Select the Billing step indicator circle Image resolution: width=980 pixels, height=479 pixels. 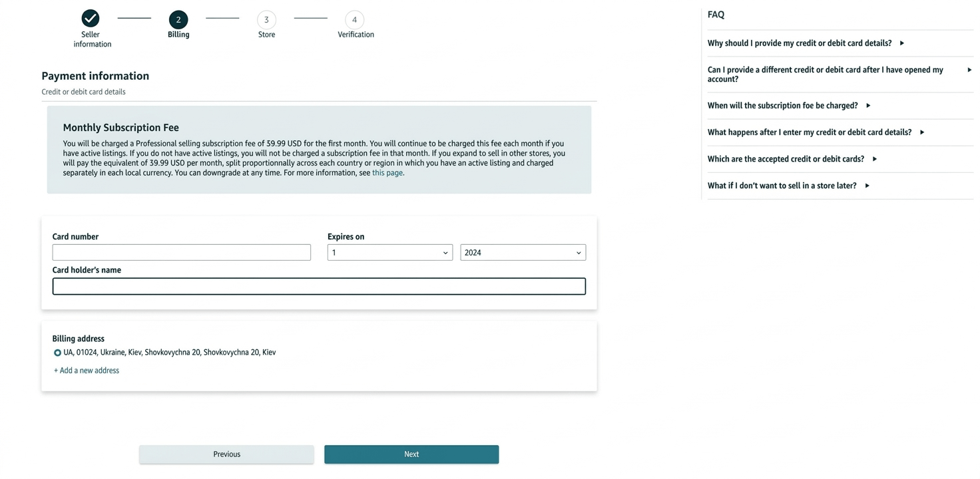pyautogui.click(x=178, y=19)
